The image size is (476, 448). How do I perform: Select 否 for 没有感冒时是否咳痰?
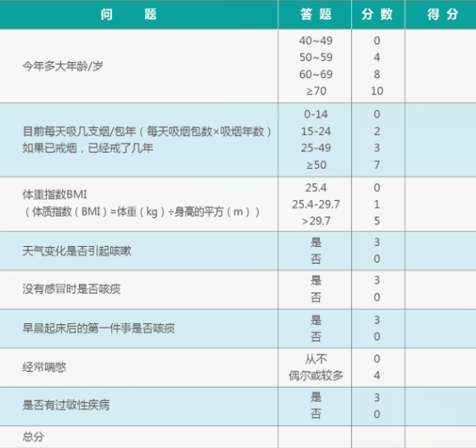(316, 297)
